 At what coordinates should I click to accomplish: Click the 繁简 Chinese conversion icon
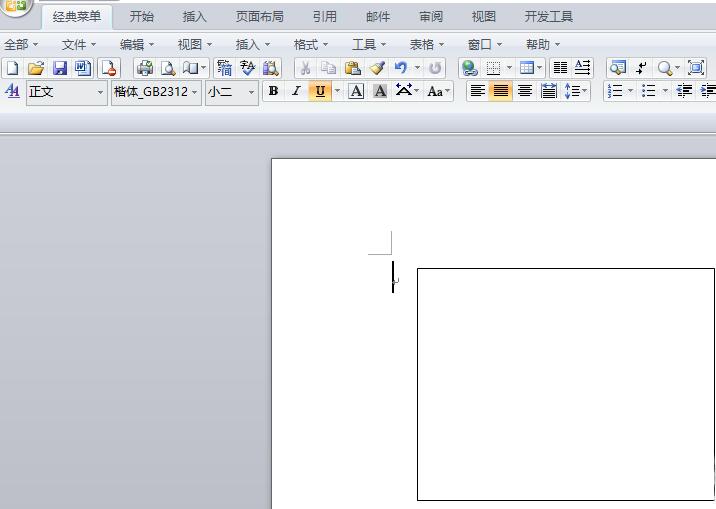pos(224,68)
